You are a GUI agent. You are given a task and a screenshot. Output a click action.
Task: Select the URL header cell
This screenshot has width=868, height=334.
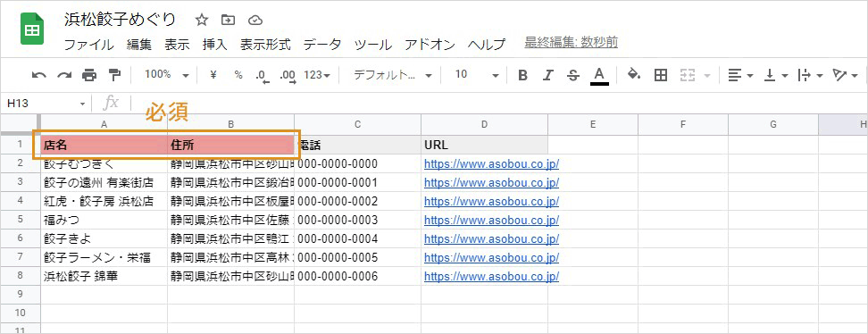pos(484,146)
